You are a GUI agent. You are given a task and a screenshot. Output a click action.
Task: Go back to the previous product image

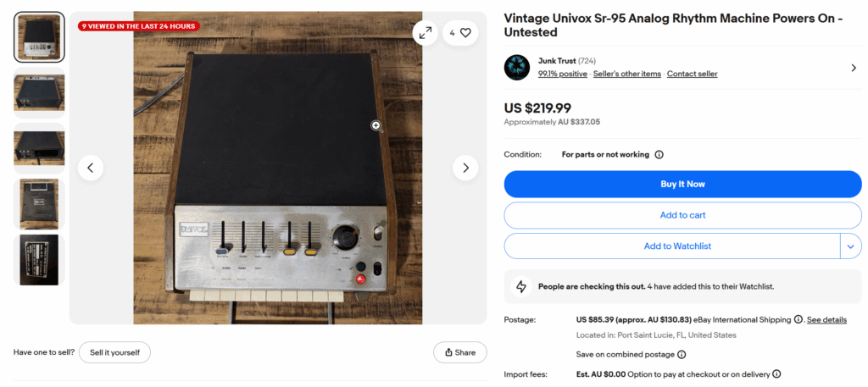91,168
